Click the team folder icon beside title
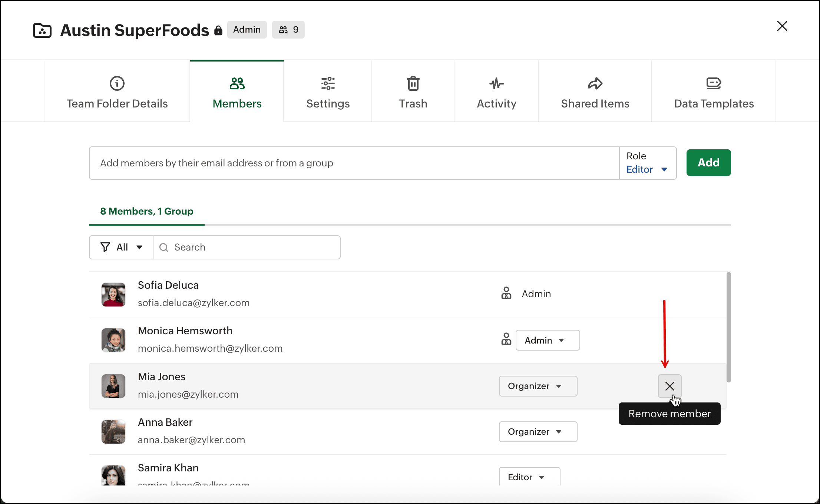This screenshot has height=504, width=820. click(x=42, y=30)
